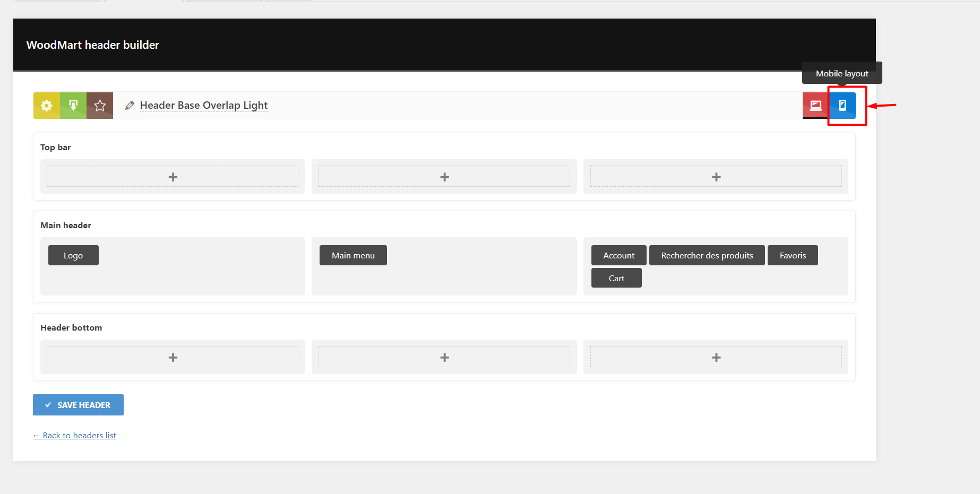Add element to Header bottom left column
Viewport: 980px width, 494px height.
(173, 357)
